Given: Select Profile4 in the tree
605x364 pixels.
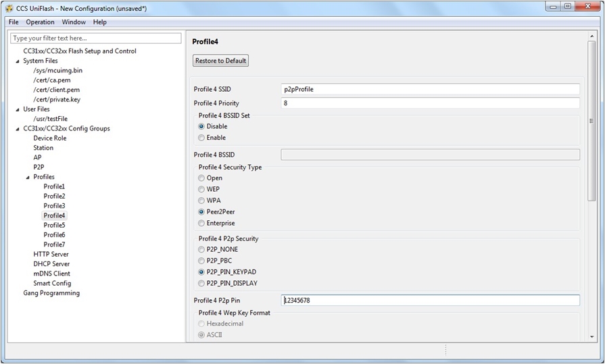Looking at the screenshot, I should point(54,215).
